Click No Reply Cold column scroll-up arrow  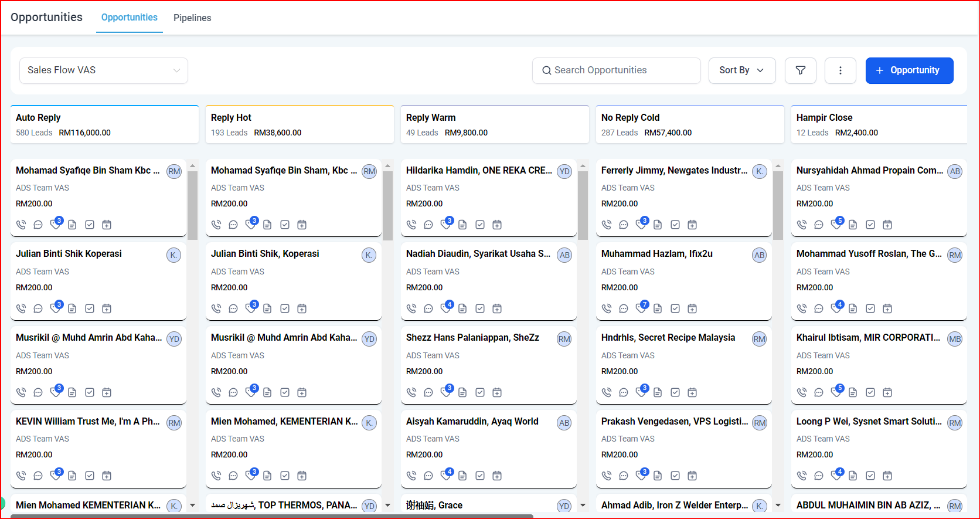tap(778, 167)
